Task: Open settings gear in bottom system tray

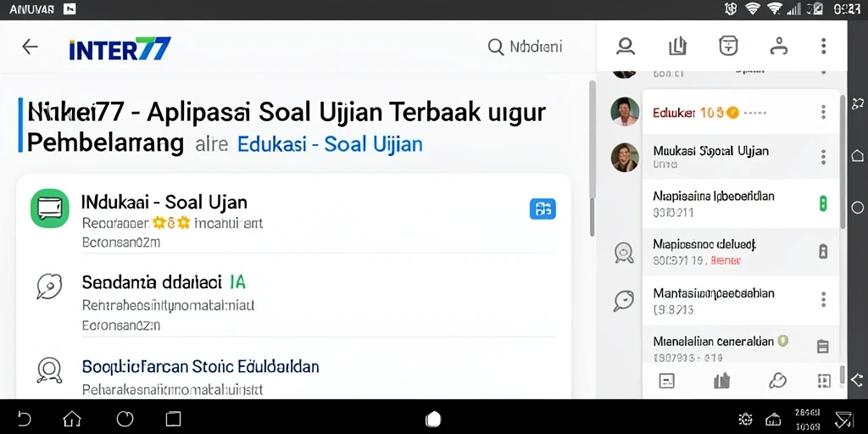Action: 746,419
